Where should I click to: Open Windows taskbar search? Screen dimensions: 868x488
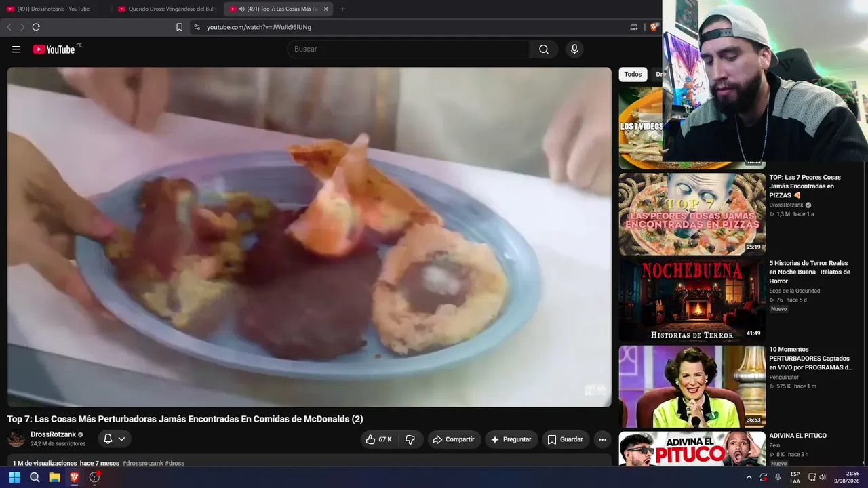[x=35, y=477]
